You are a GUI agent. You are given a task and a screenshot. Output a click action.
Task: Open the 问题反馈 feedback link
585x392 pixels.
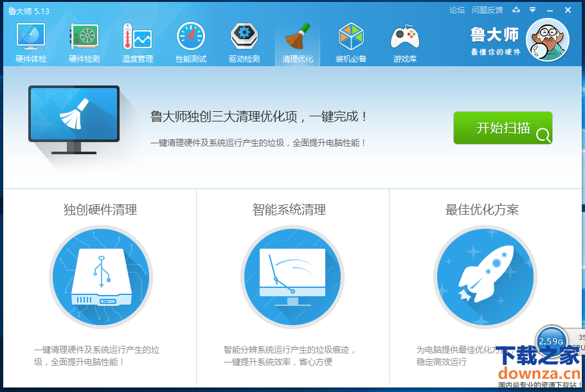click(487, 10)
